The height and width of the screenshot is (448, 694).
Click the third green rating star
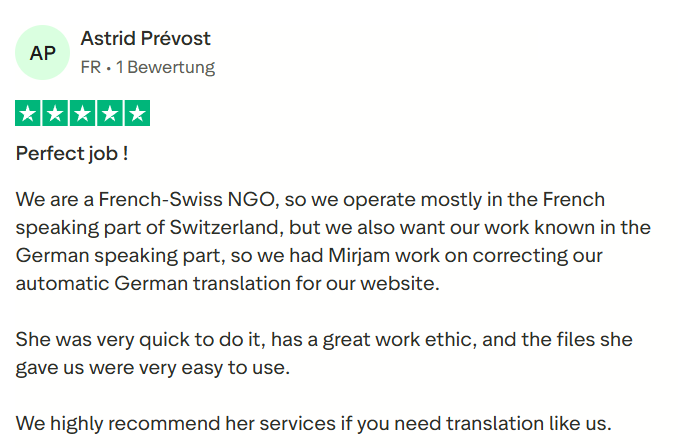(82, 113)
